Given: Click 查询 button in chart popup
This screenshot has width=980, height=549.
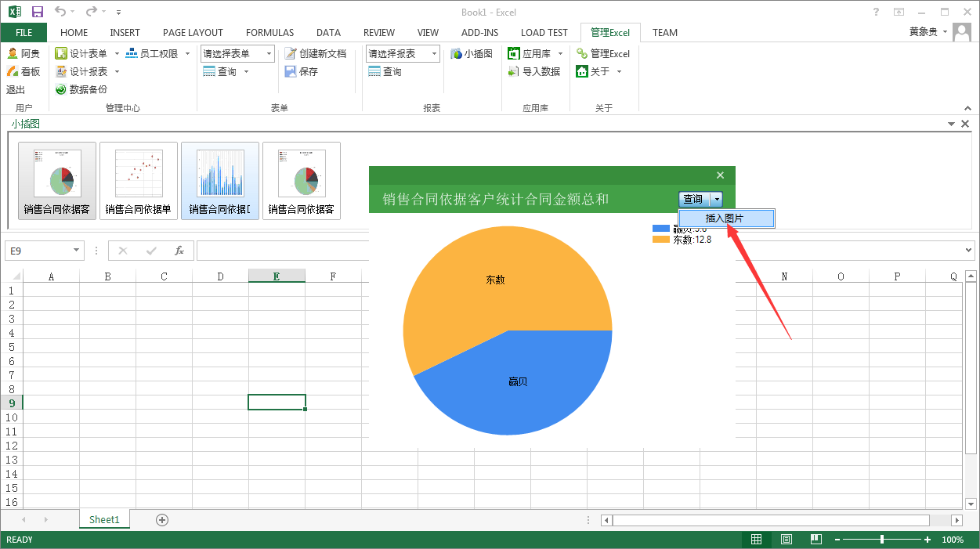Looking at the screenshot, I should click(x=694, y=199).
